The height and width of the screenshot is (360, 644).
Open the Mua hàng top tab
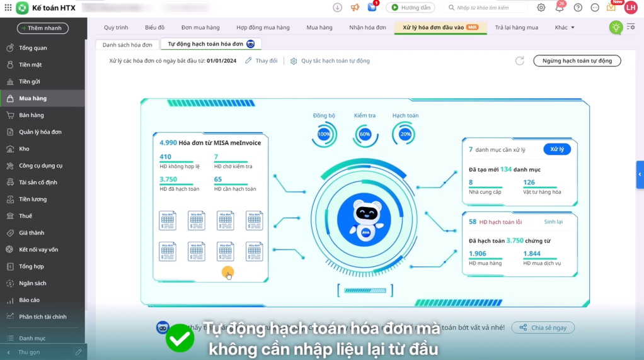point(319,28)
